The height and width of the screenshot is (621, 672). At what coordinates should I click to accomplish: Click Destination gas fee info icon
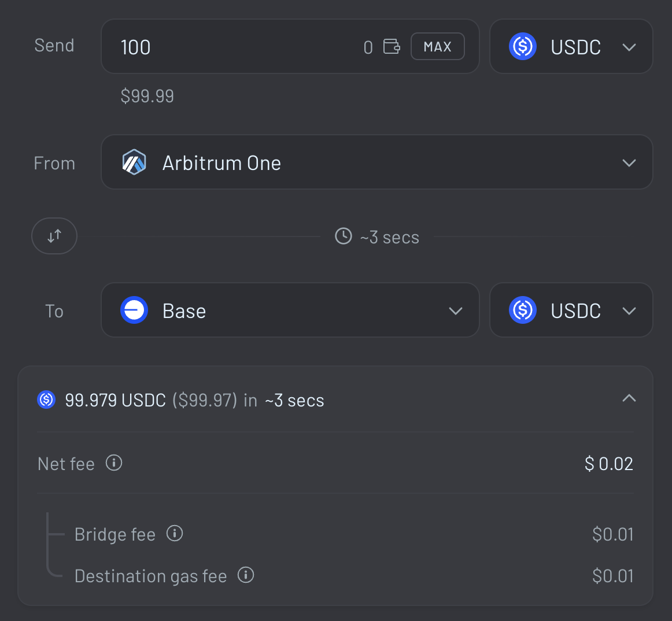coord(246,575)
